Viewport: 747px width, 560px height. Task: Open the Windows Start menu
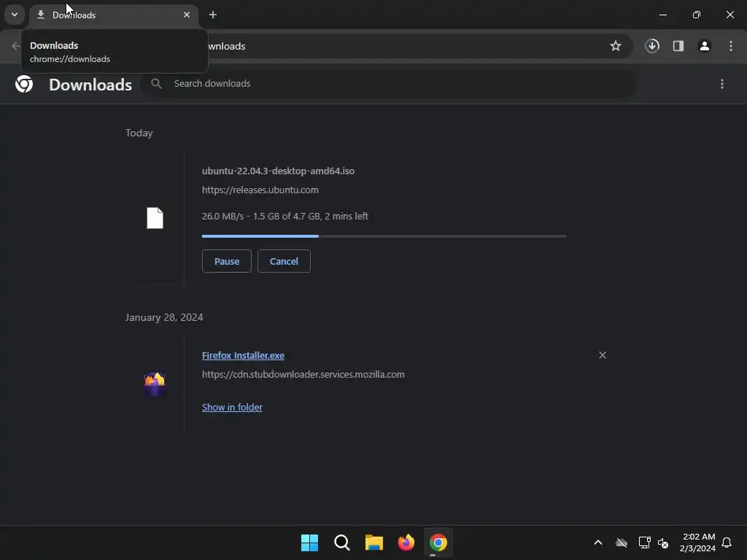tap(309, 542)
